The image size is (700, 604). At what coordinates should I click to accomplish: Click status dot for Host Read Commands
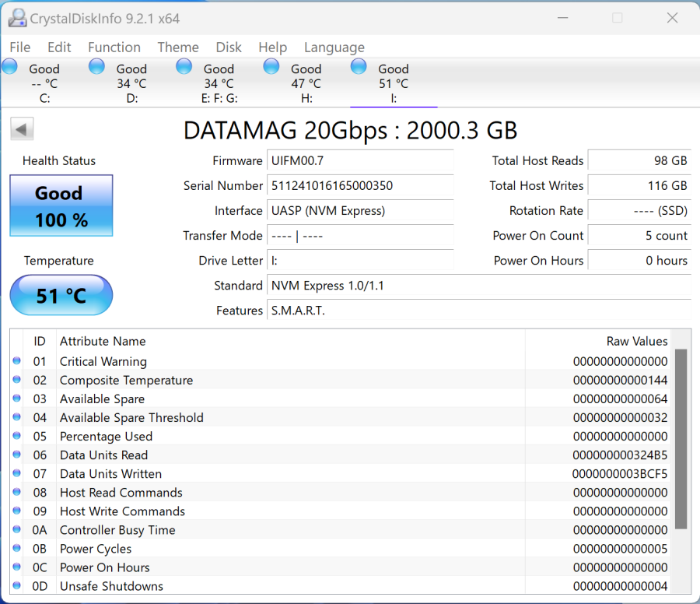click(17, 492)
